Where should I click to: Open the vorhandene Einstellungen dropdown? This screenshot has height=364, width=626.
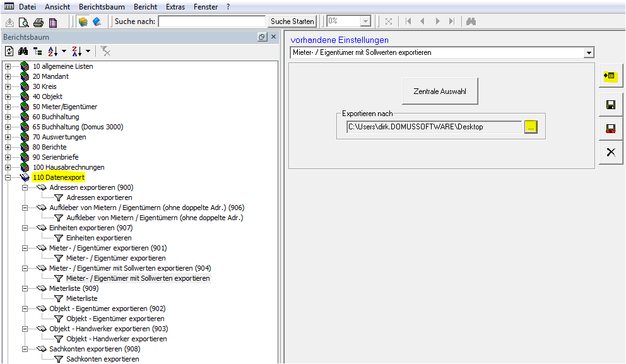[x=589, y=53]
